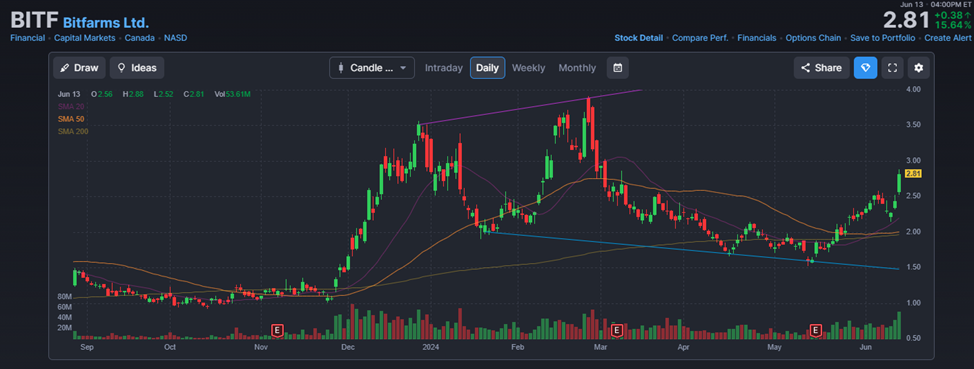
Task: Click the 2.81 current price tag
Action: point(913,174)
